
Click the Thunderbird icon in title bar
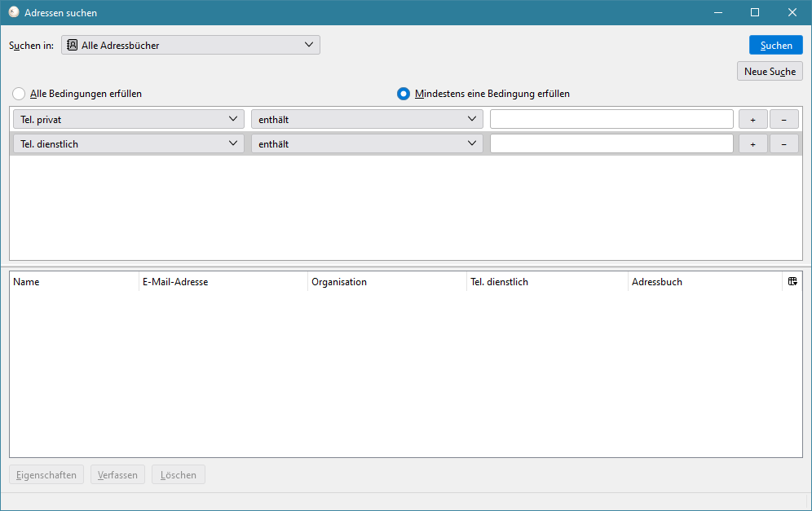click(x=14, y=12)
